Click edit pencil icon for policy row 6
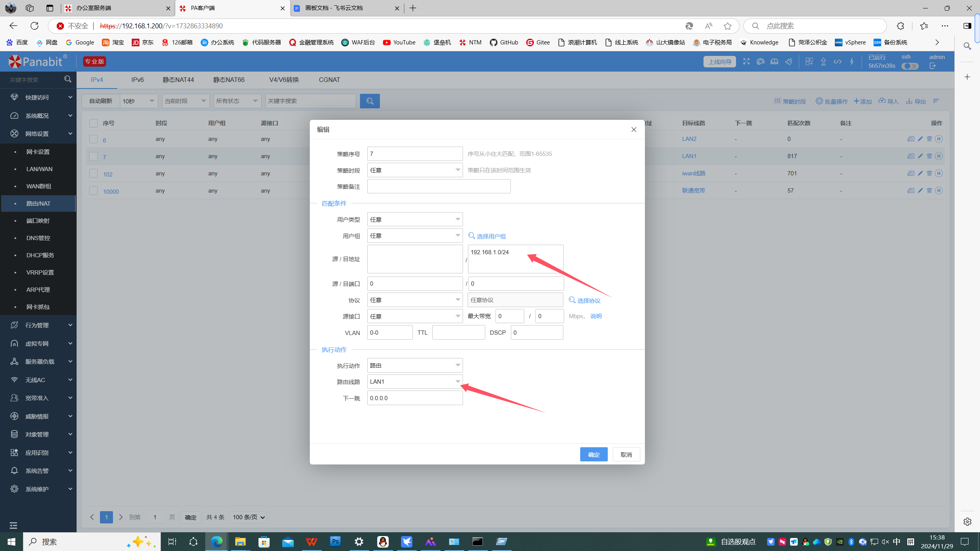This screenshot has height=551, width=980. point(920,139)
